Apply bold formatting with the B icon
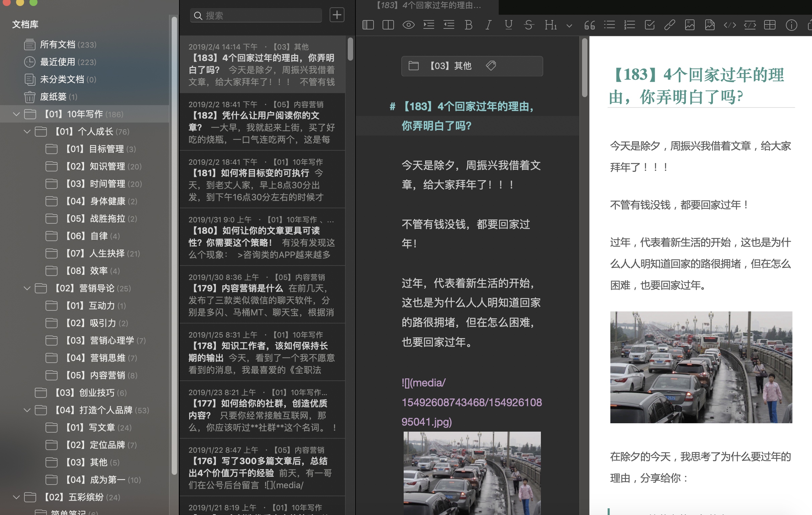 pos(468,25)
